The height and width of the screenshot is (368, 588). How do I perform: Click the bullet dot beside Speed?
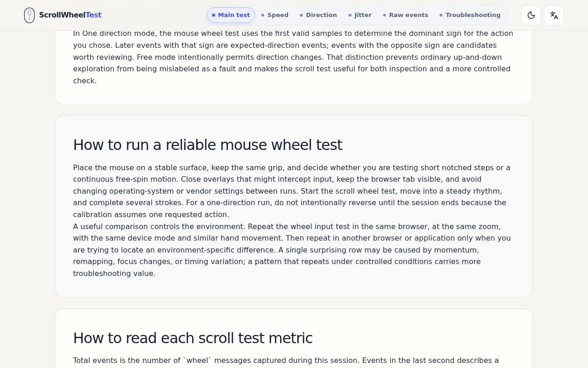263,15
